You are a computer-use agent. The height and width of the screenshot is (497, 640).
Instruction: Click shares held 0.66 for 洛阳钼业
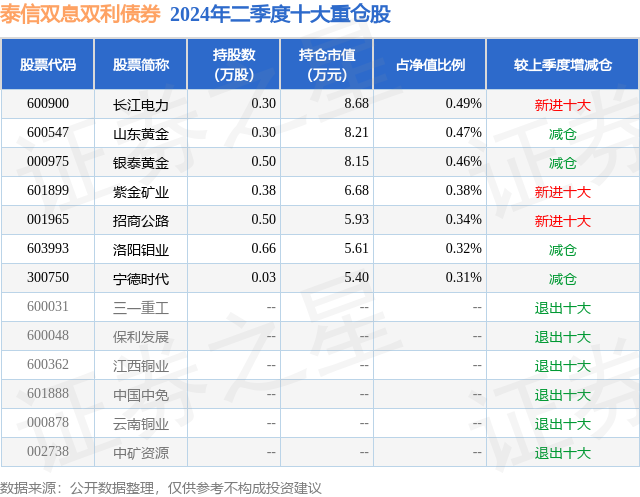point(264,248)
